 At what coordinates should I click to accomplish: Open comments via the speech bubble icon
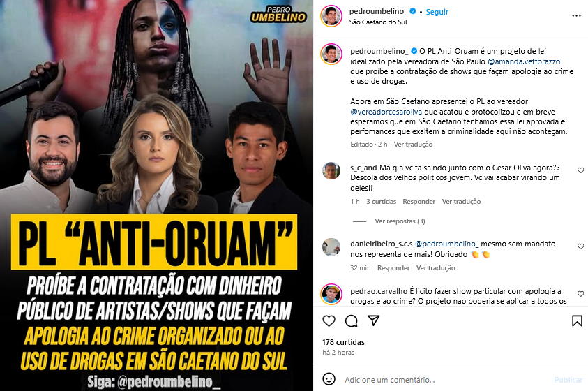pyautogui.click(x=352, y=321)
